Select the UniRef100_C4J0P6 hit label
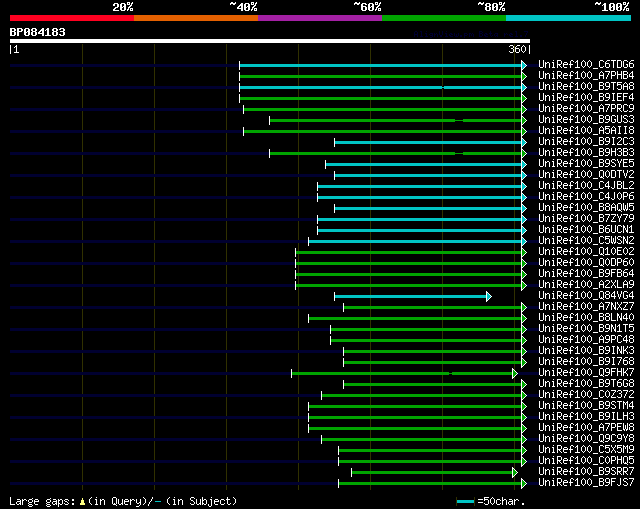Image resolution: width=640 pixels, height=509 pixels. [x=586, y=197]
